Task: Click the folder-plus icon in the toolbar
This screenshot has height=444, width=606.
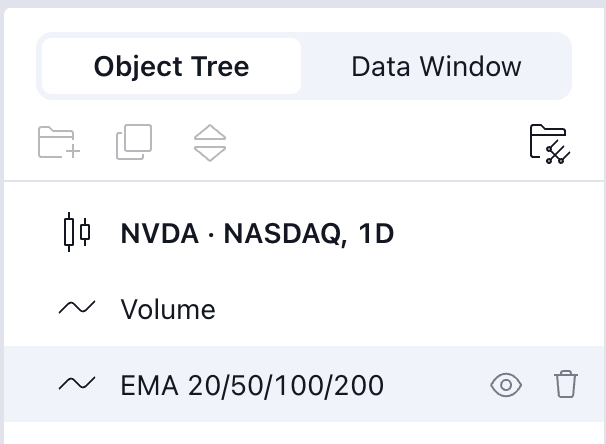Action: point(58,143)
